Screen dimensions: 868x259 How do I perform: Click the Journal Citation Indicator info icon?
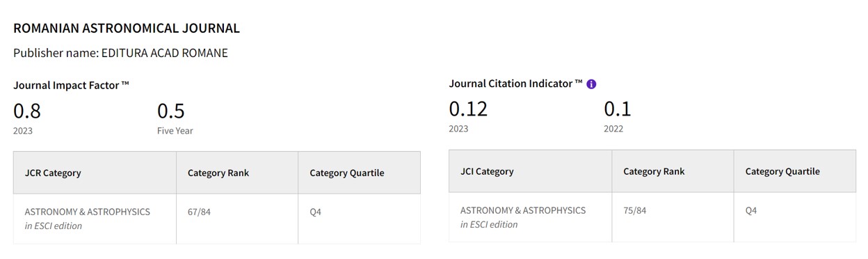[591, 84]
